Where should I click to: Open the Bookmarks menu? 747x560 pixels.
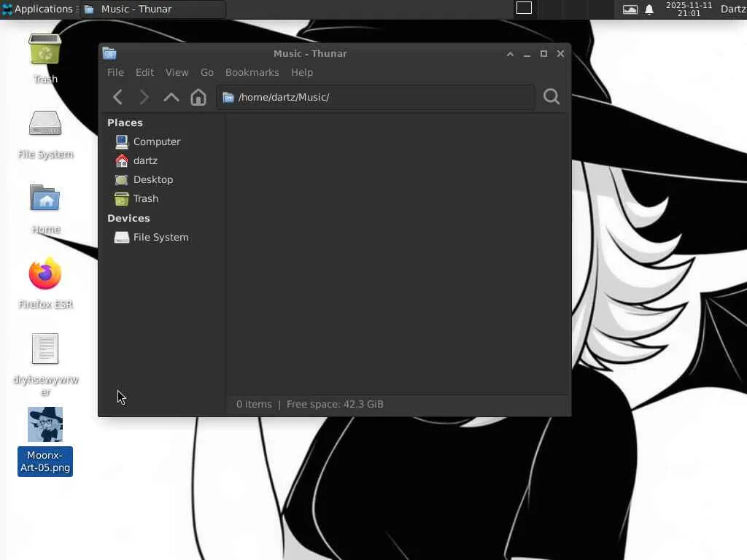252,72
